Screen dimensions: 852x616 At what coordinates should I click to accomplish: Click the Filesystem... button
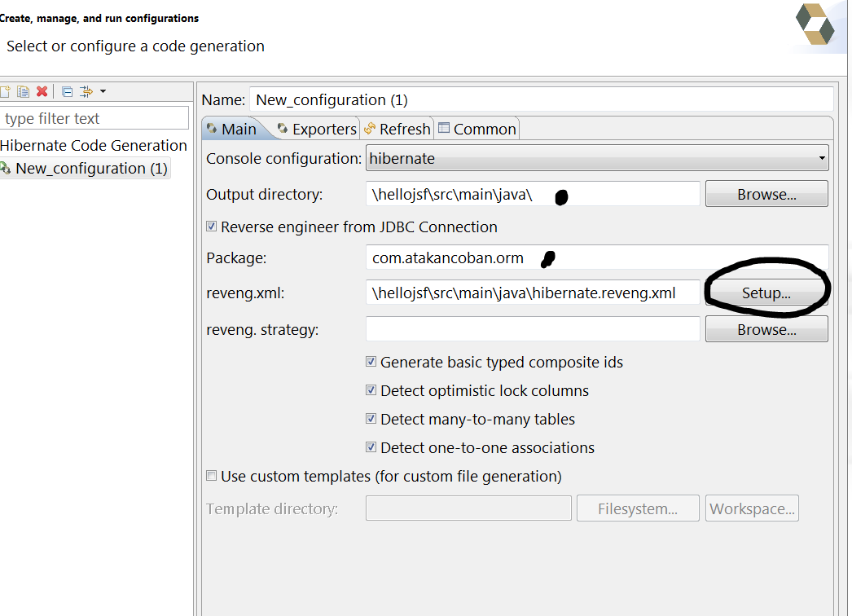point(638,508)
